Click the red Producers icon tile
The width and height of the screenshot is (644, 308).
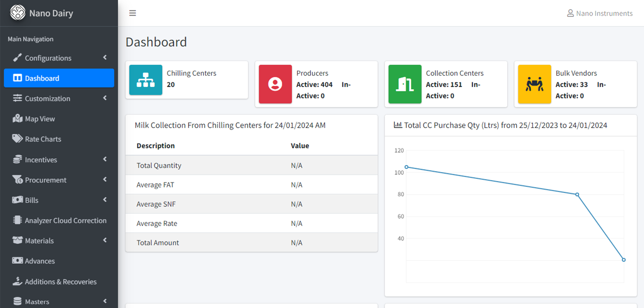tap(275, 84)
